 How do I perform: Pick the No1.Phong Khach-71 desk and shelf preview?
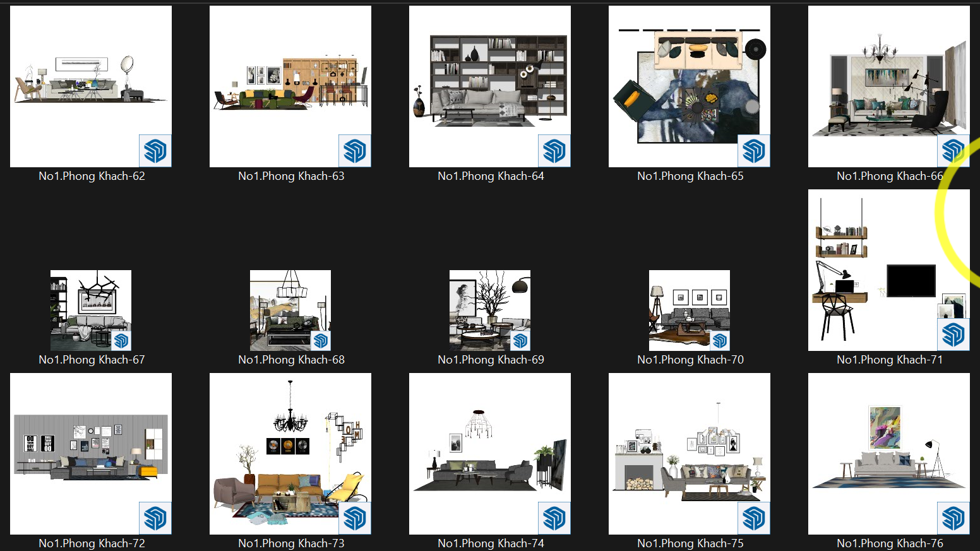tap(889, 270)
